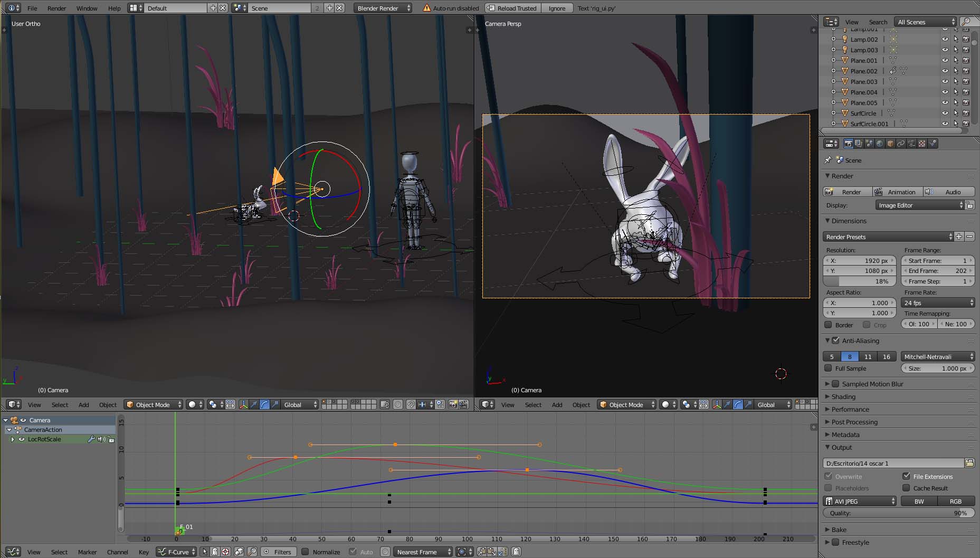The width and height of the screenshot is (980, 558).
Task: Click OpenGL render image camera icon
Action: 453,405
